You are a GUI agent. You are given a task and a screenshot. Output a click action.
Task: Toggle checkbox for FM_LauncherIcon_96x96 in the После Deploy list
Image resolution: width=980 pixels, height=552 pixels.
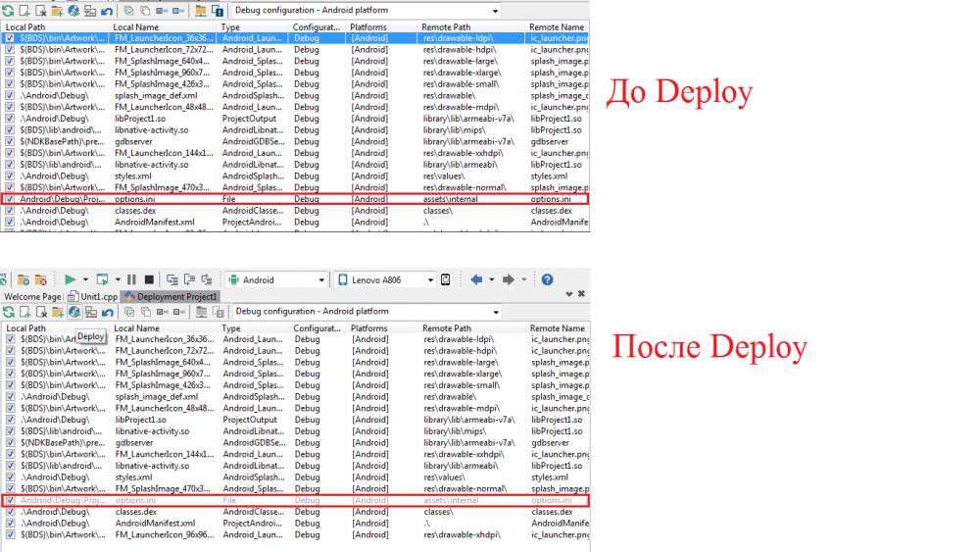click(x=10, y=534)
